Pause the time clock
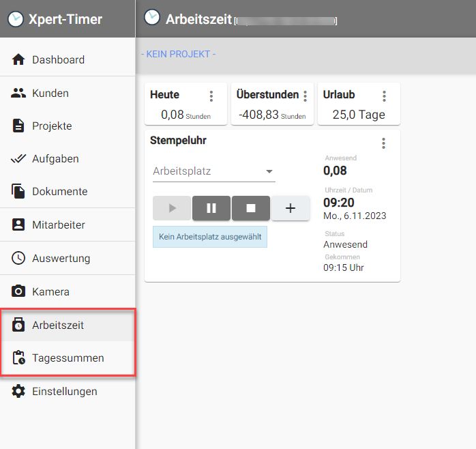 [211, 208]
